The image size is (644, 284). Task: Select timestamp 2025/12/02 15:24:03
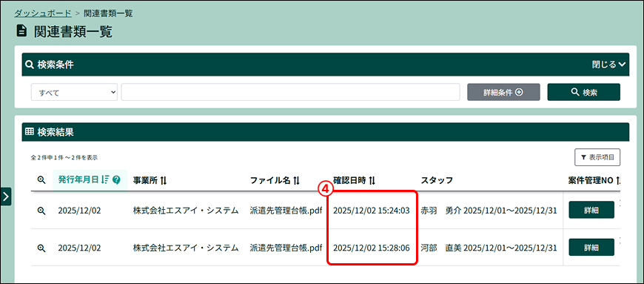pos(372,211)
